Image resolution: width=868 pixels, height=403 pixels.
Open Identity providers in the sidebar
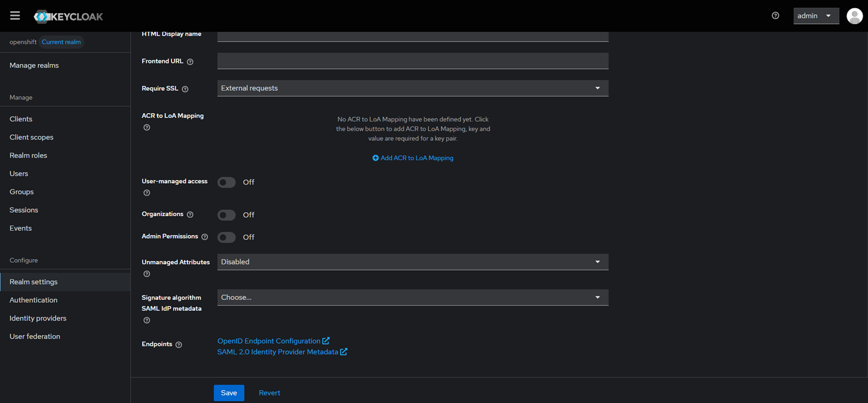(x=38, y=318)
